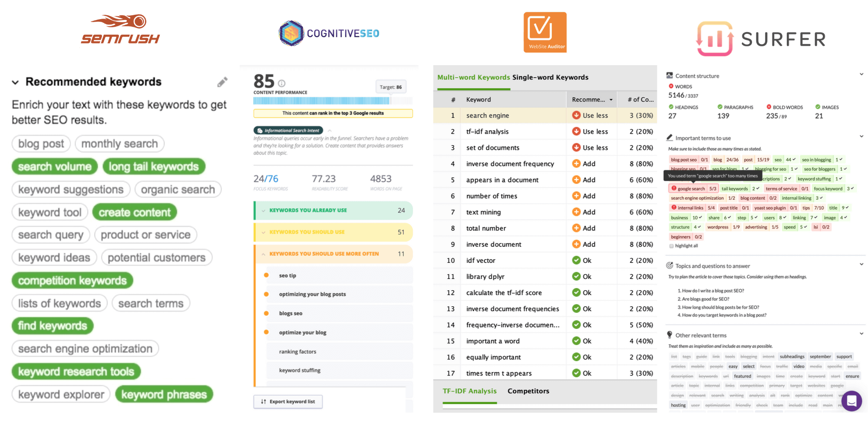Click the blog post seo term chip
868x434 pixels.
pos(689,159)
